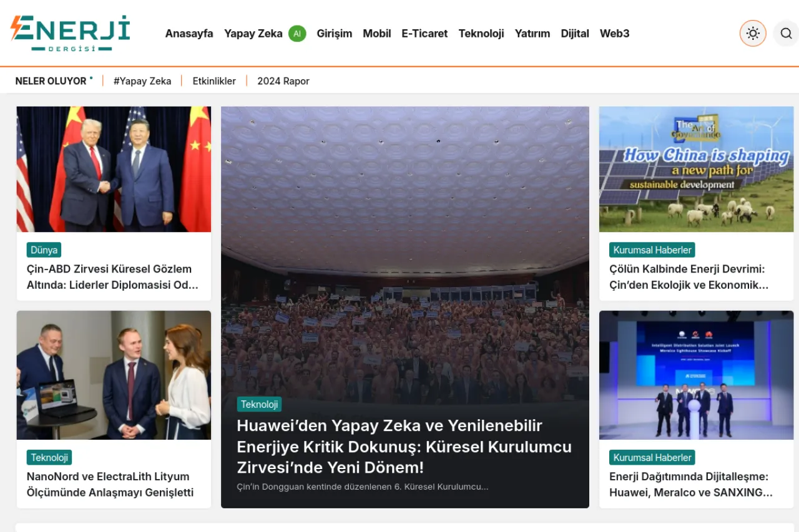
Task: Open the Yapay Zeka menu item
Action: pyautogui.click(x=253, y=34)
